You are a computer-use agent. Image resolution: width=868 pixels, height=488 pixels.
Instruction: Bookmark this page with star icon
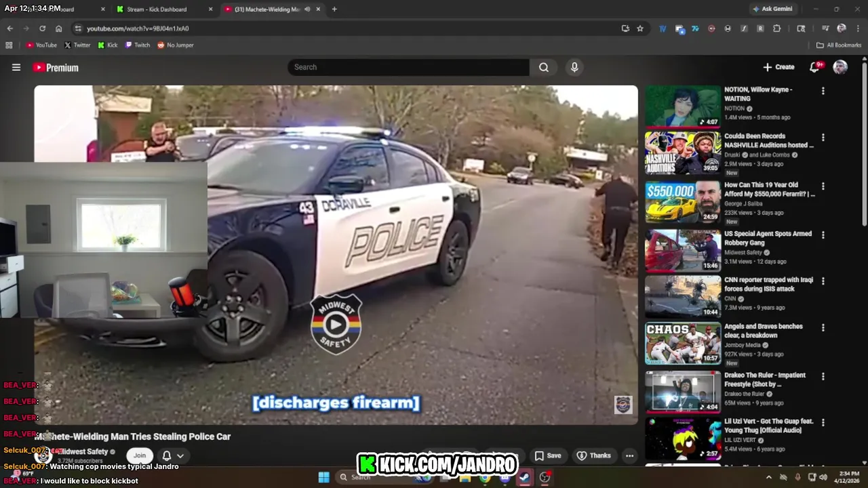(x=639, y=28)
